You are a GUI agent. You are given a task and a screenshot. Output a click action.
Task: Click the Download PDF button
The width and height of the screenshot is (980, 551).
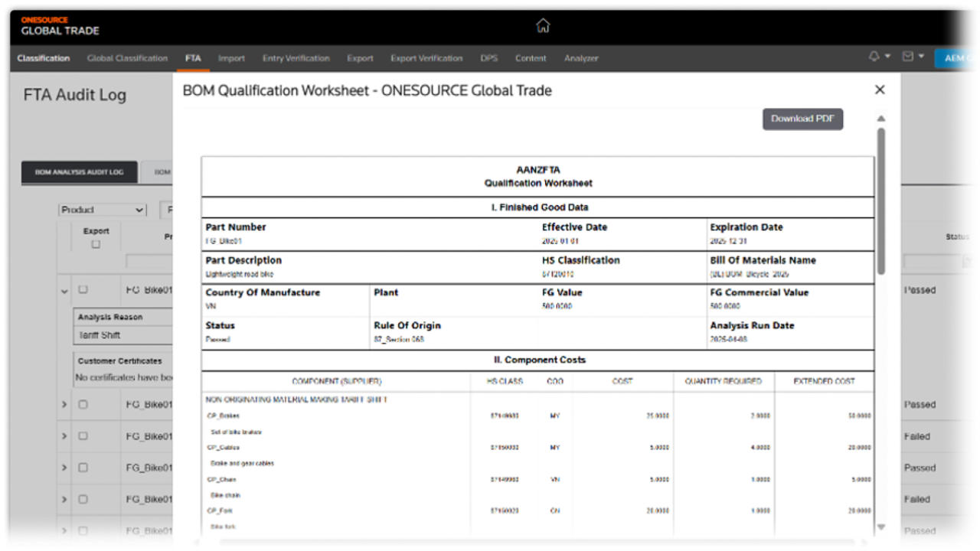802,119
